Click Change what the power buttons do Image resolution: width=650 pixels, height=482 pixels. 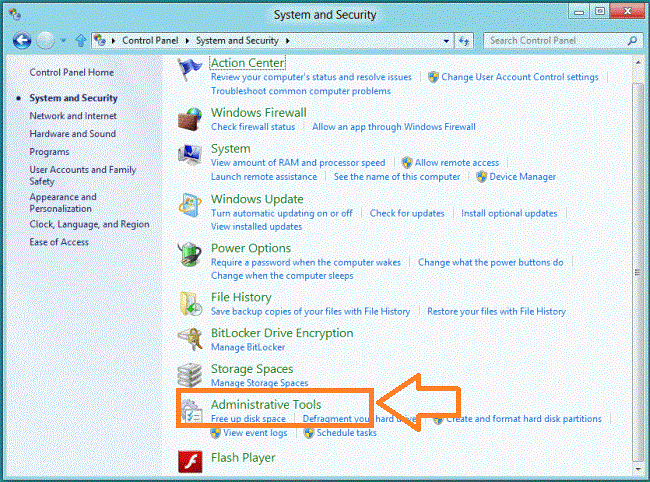pyautogui.click(x=491, y=262)
